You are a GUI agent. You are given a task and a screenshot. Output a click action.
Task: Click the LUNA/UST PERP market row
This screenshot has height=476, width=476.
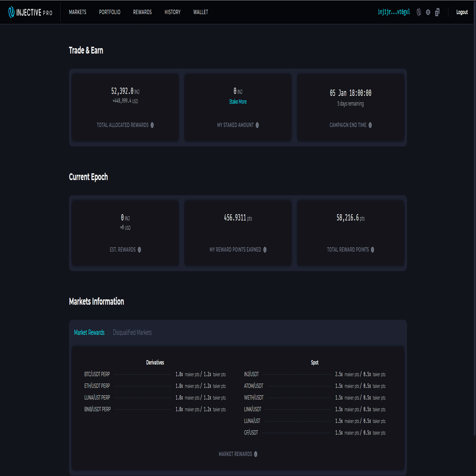coord(155,398)
